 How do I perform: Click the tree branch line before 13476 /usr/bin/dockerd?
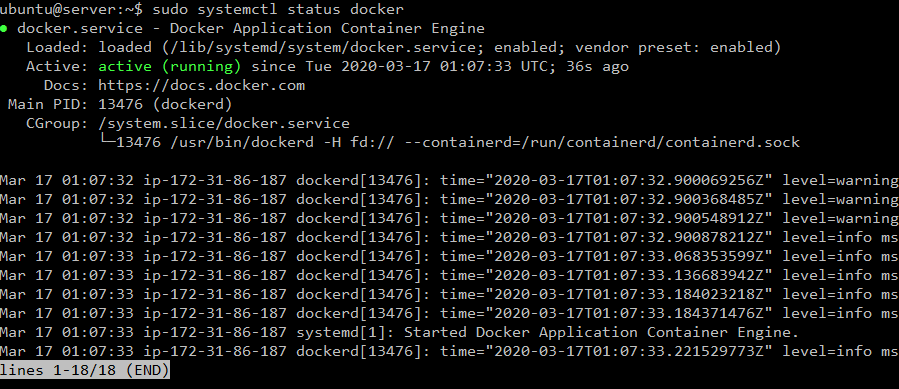pos(107,141)
